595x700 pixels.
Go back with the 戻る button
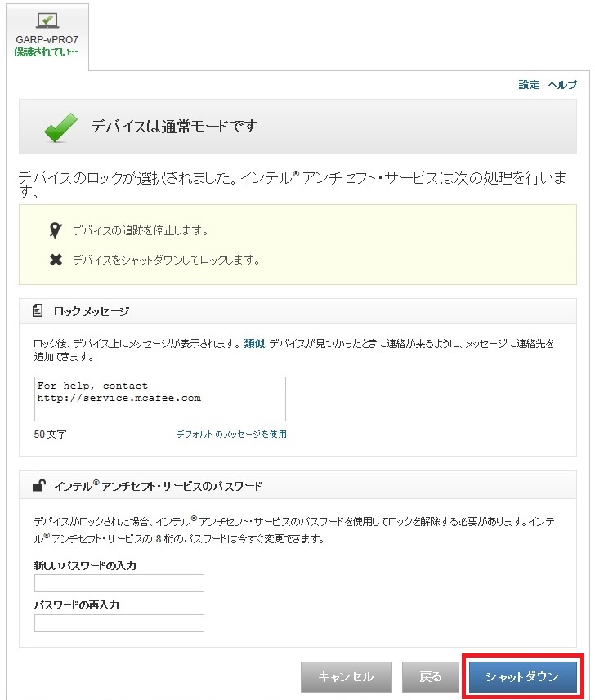(431, 677)
